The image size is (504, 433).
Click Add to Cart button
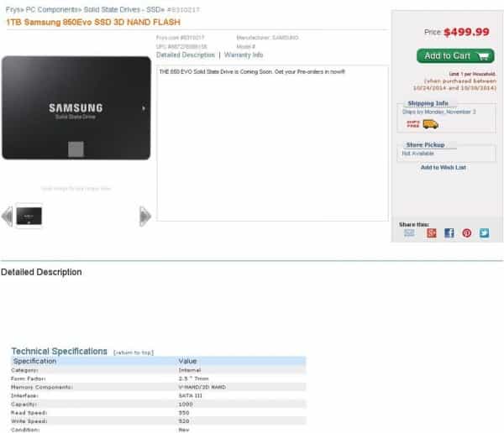[x=455, y=56]
